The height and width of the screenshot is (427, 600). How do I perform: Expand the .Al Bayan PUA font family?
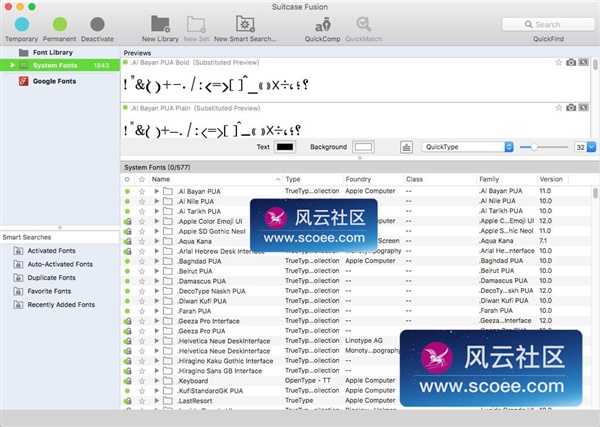157,191
